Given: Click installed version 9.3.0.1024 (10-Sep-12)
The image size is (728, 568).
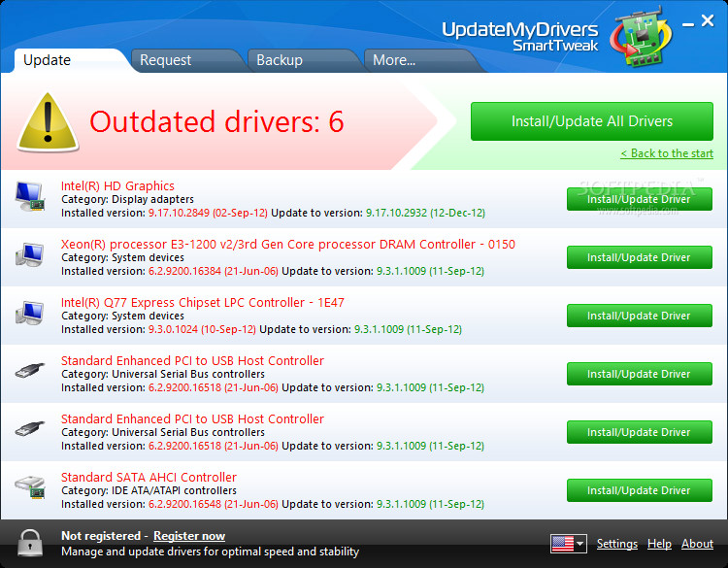Looking at the screenshot, I should 202,329.
